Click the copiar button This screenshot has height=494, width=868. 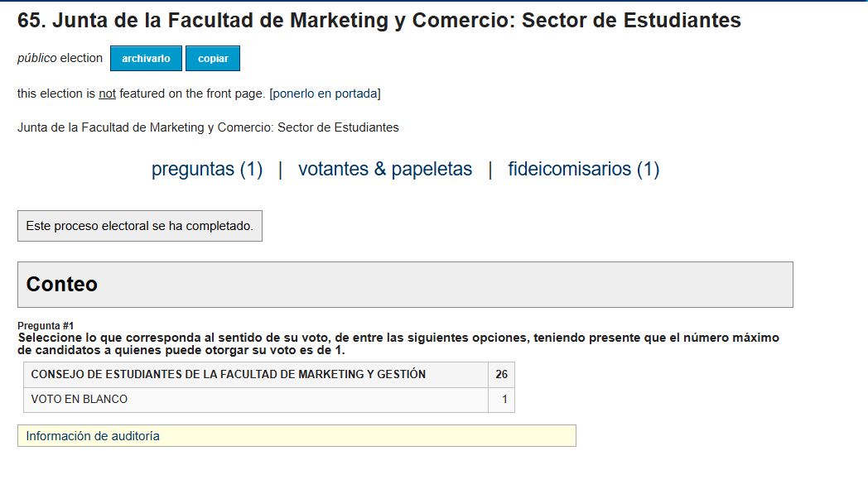(213, 58)
